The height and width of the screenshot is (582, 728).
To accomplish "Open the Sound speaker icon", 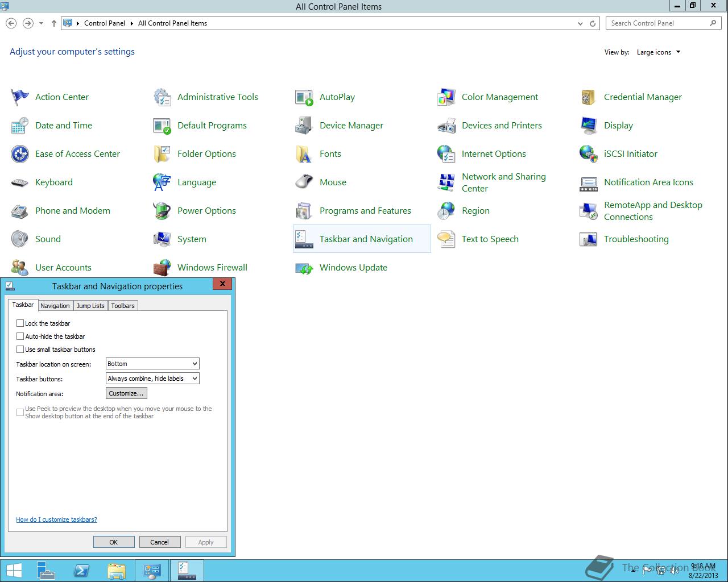I will [x=20, y=239].
